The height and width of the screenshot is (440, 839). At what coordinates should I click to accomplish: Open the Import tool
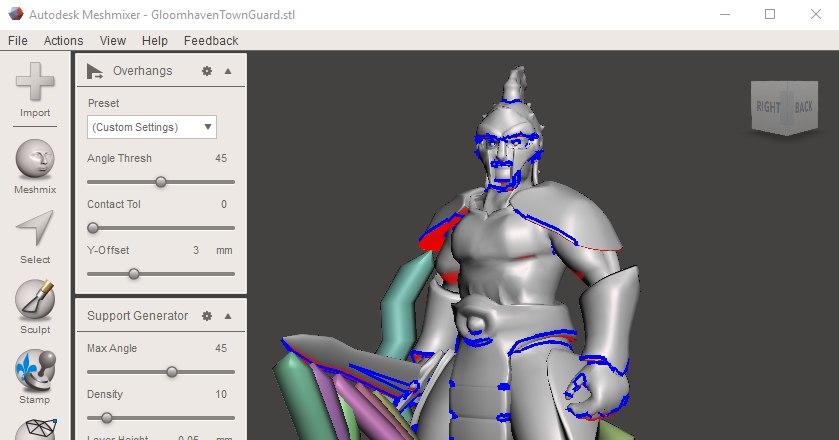tap(35, 89)
